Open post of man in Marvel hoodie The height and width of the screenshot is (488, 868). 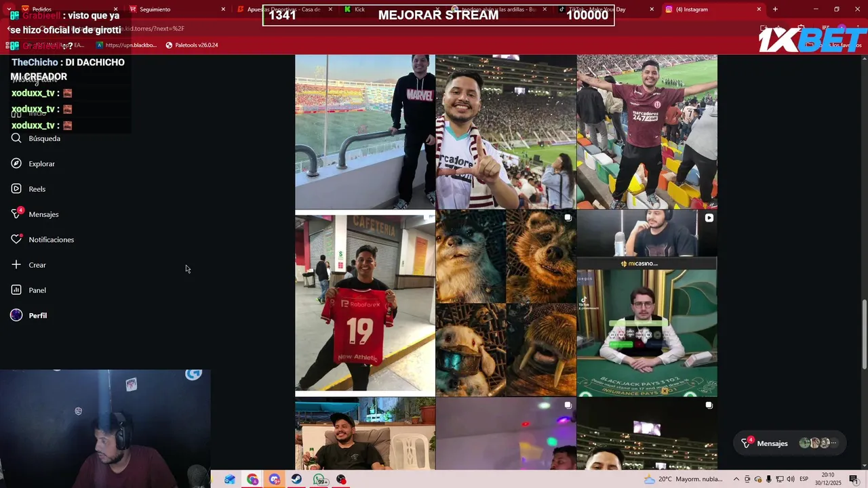[365, 131]
